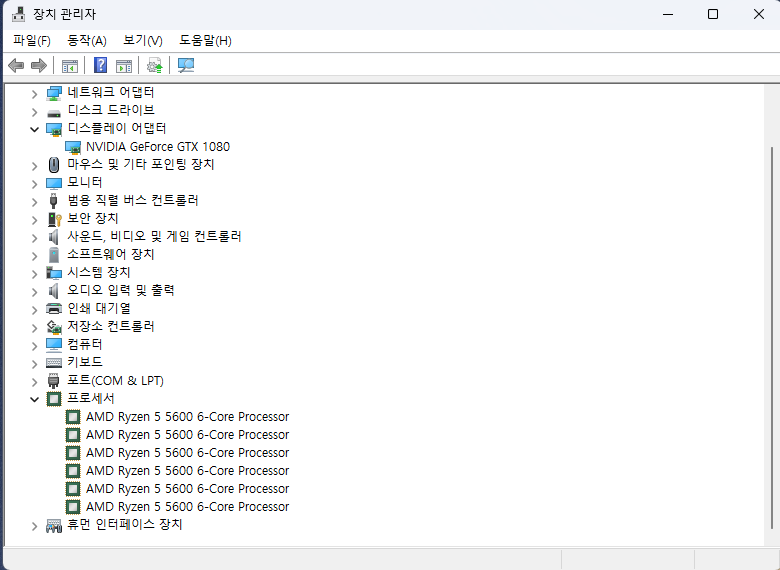The image size is (780, 570).
Task: Click the printer icon for 인쇄 대기열
Action: (54, 308)
